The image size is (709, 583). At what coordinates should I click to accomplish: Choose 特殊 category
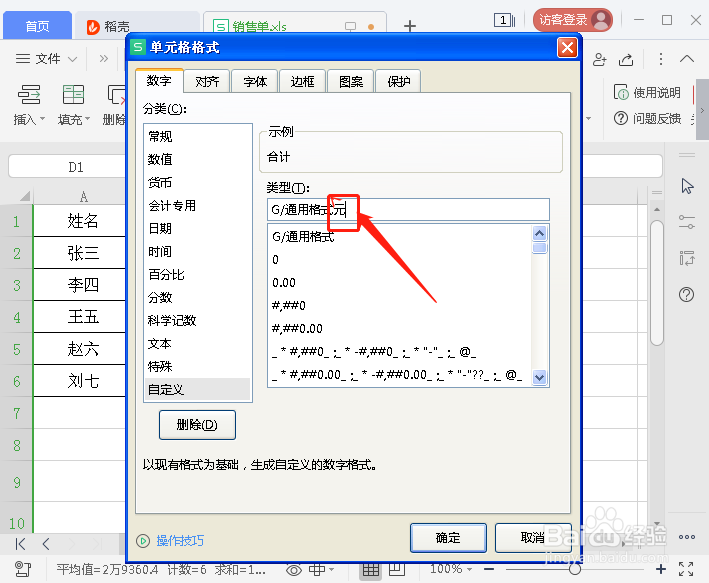pos(197,366)
